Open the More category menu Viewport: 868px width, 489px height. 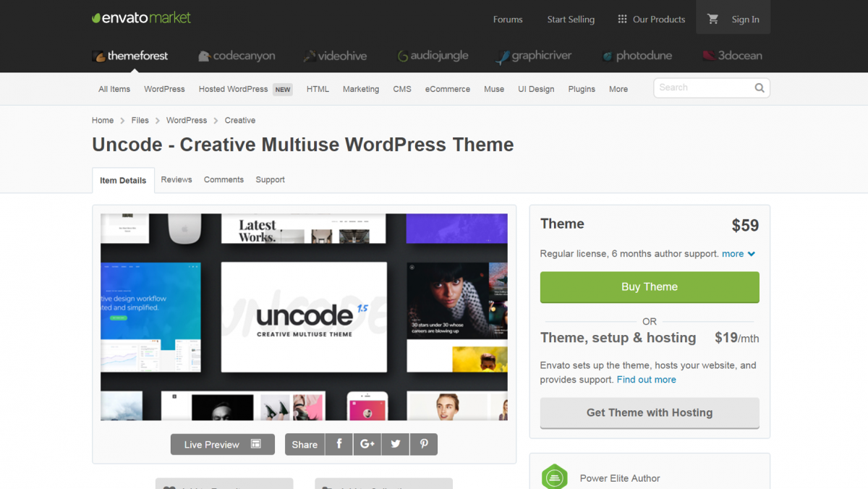618,89
